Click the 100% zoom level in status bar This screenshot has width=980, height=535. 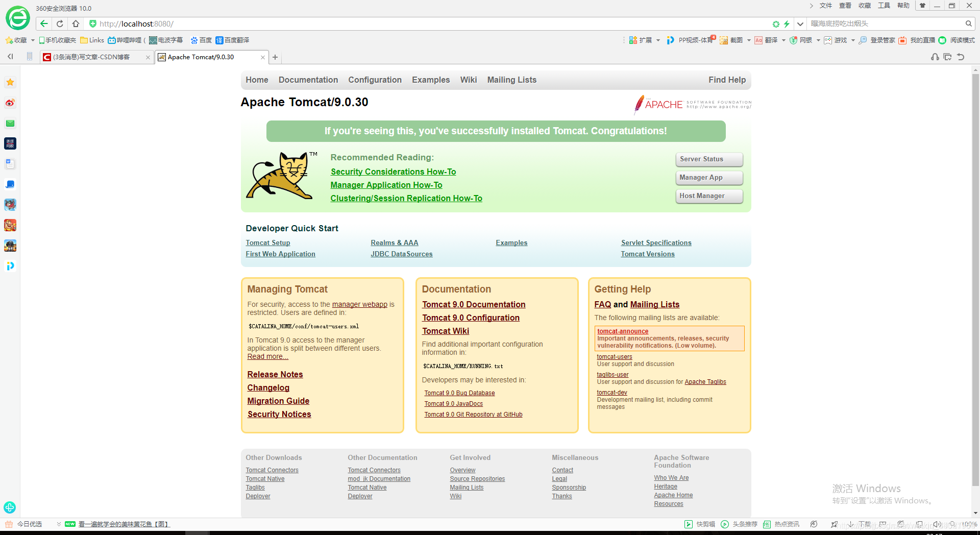969,524
